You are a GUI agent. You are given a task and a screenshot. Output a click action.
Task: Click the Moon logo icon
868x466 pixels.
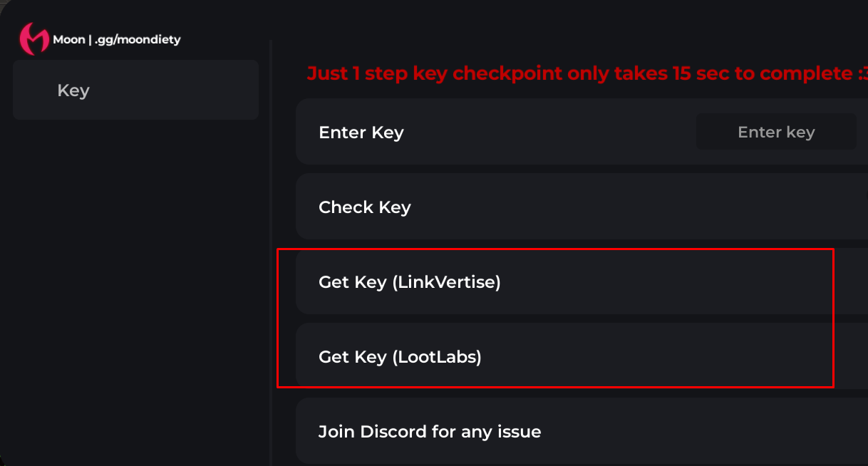33,39
